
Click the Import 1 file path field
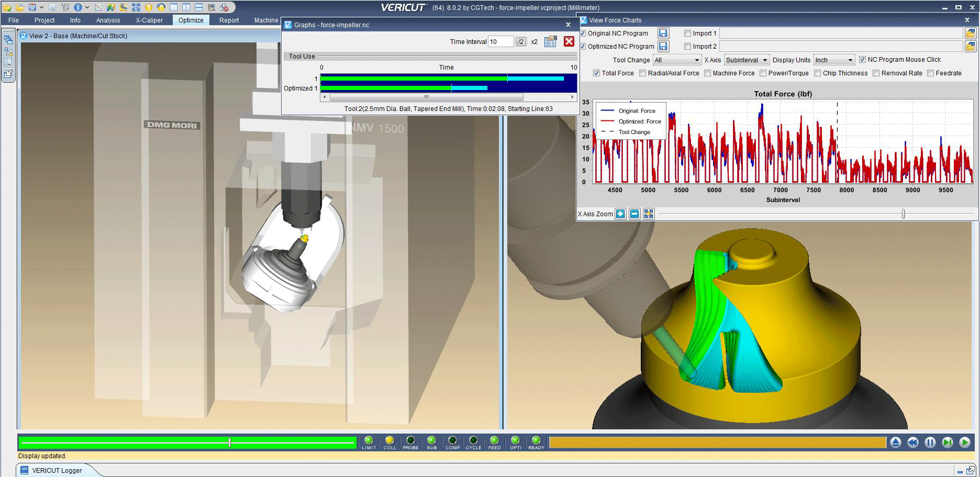pos(841,34)
